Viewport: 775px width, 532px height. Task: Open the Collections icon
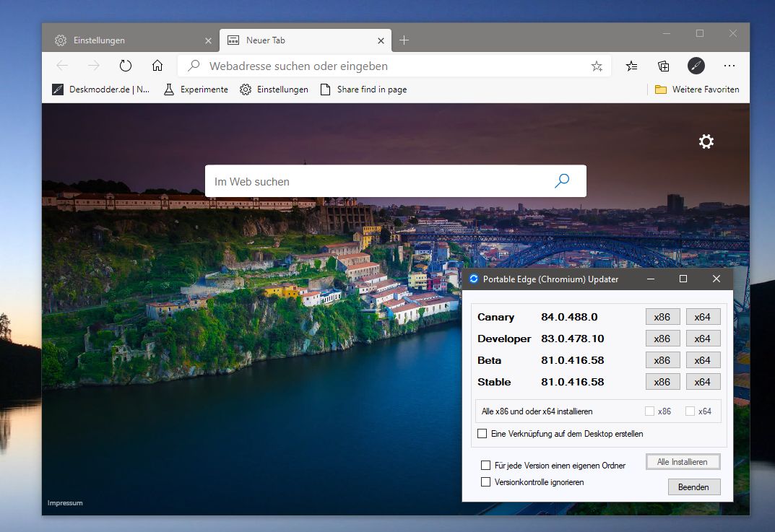[663, 66]
